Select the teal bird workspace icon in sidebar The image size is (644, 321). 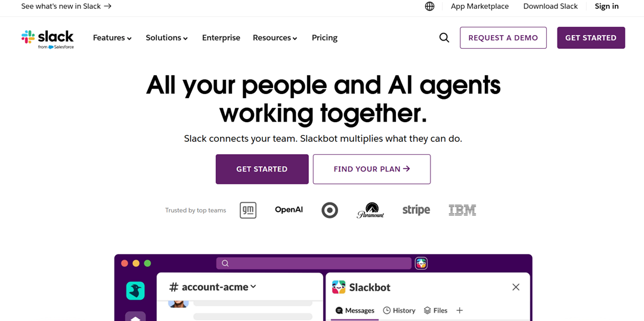(135, 291)
